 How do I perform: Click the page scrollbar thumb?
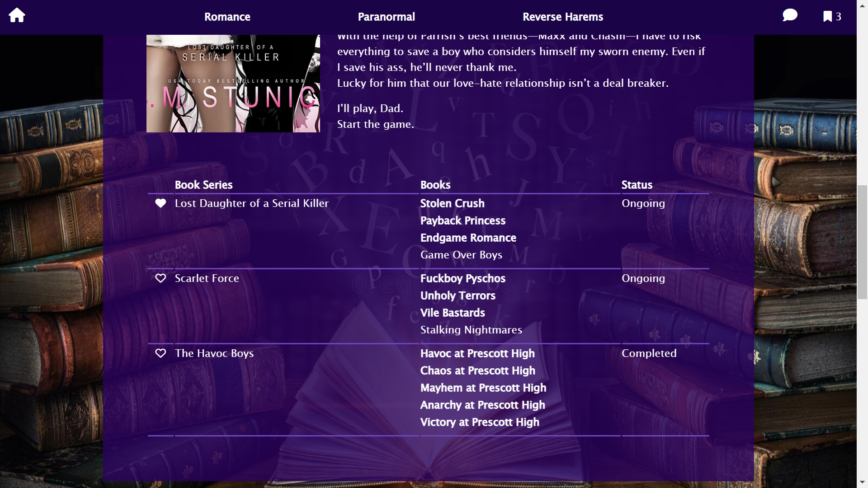[x=862, y=242]
